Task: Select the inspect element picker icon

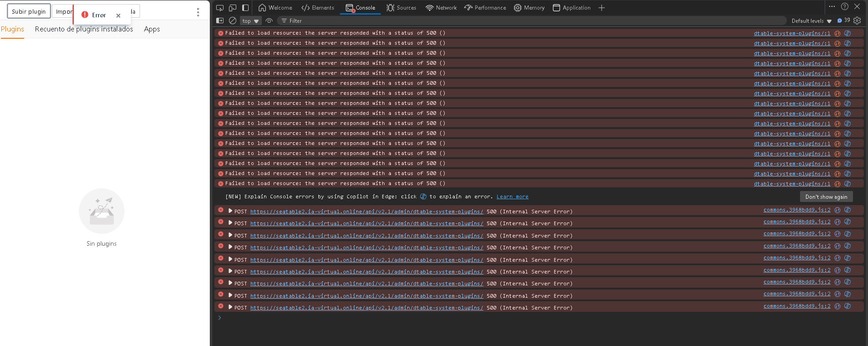Action: click(220, 8)
